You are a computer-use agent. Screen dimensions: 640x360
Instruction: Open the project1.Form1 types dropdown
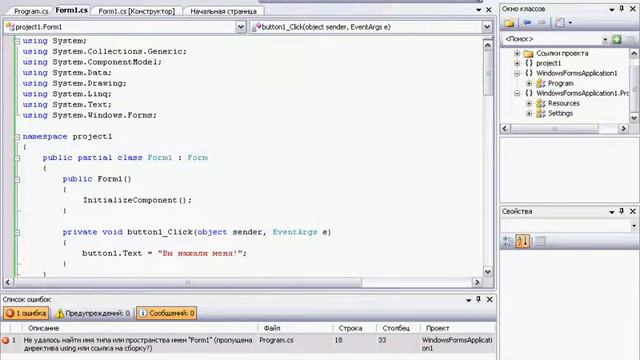241,27
